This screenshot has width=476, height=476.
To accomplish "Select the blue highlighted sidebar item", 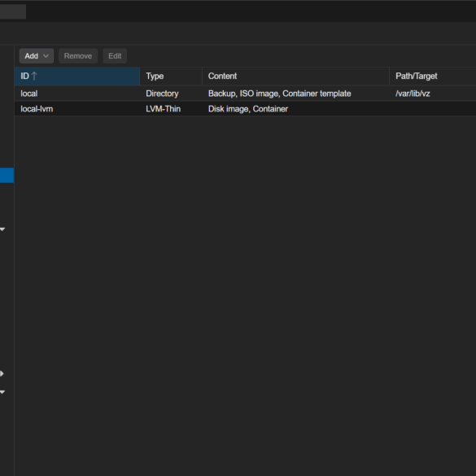I will pos(7,175).
